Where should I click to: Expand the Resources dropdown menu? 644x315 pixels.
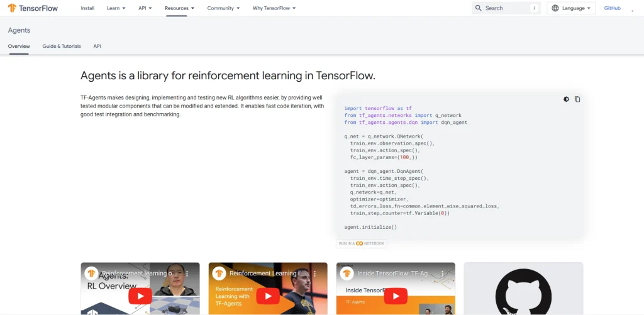pos(179,8)
